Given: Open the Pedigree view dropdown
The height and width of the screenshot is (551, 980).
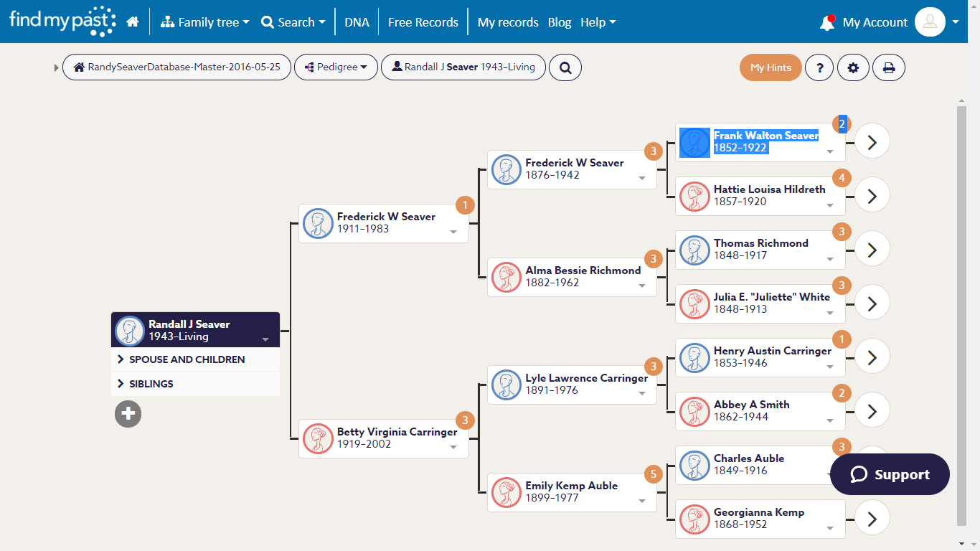Looking at the screenshot, I should tap(336, 67).
